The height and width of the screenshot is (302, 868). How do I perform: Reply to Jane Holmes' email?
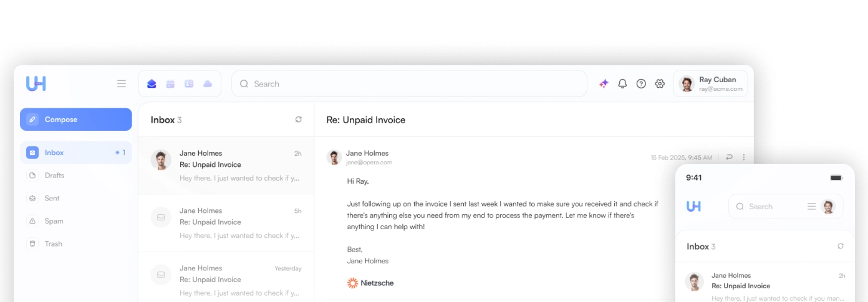pos(730,158)
